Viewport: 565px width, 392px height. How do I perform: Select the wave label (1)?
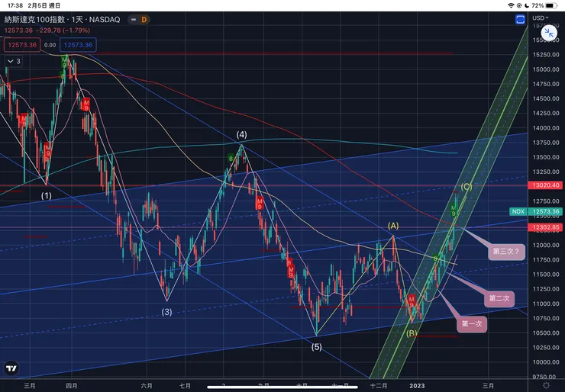pyautogui.click(x=46, y=196)
